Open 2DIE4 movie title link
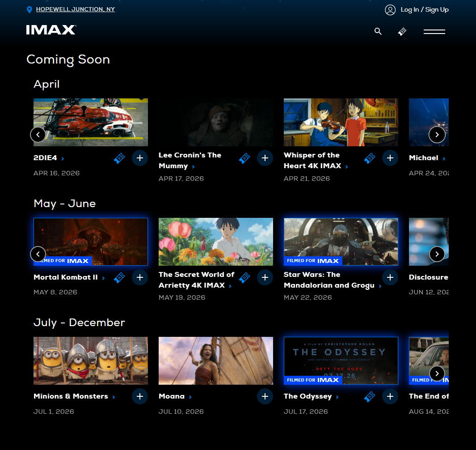476x450 pixels. pyautogui.click(x=49, y=158)
